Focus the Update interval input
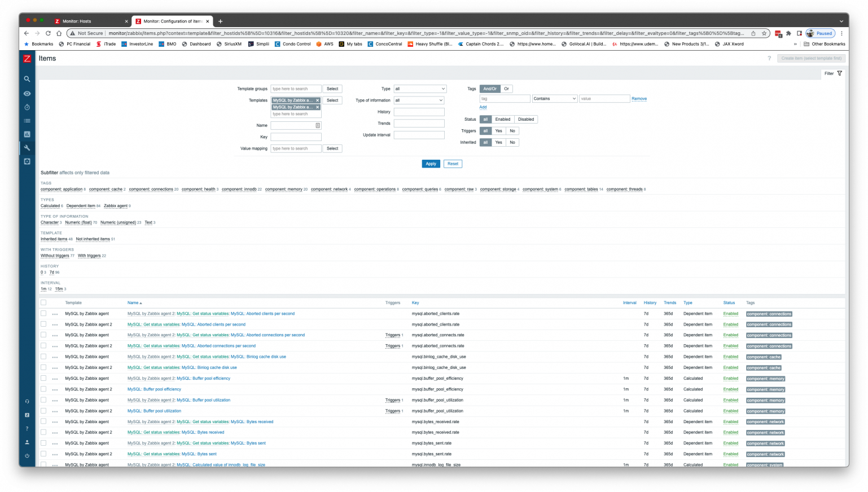Screen dimensions: 868x492 click(419, 135)
